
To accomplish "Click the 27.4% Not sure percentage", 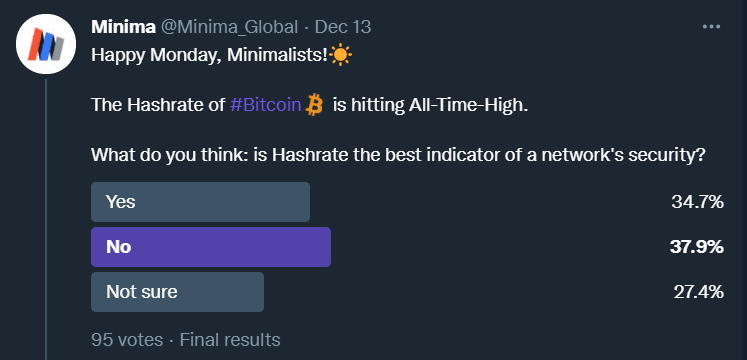I will [699, 292].
